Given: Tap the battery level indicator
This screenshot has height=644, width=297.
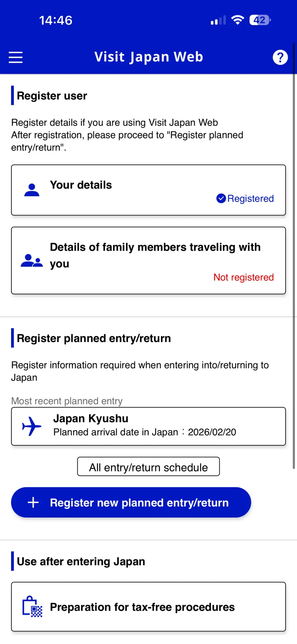Looking at the screenshot, I should click(x=260, y=20).
